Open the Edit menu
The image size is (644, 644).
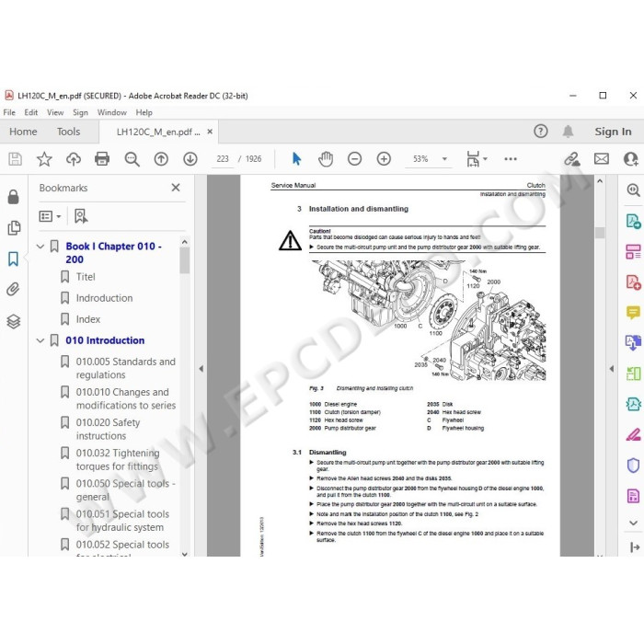(x=30, y=112)
